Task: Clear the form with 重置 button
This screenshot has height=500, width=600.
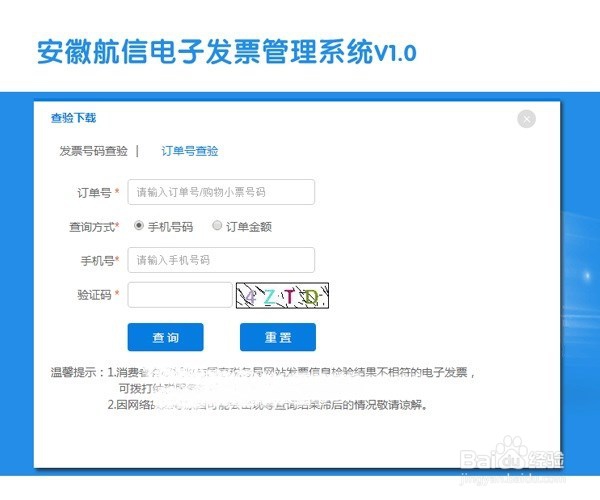Action: tap(278, 337)
